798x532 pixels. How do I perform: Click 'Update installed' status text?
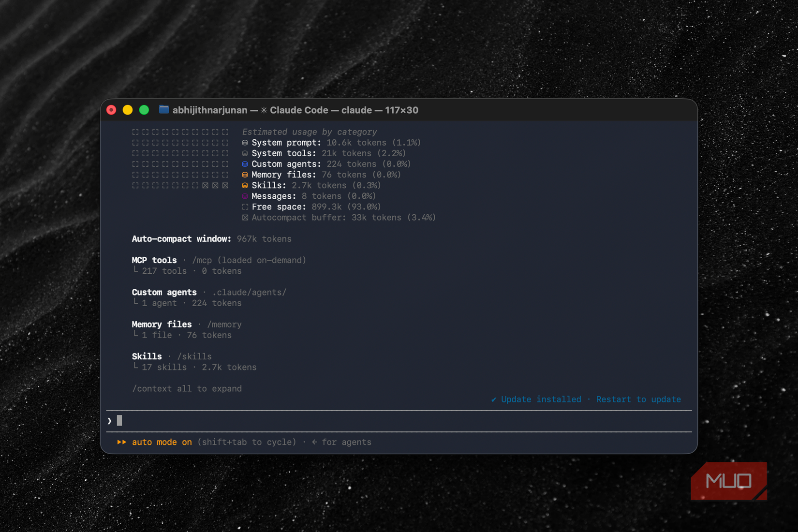point(541,399)
